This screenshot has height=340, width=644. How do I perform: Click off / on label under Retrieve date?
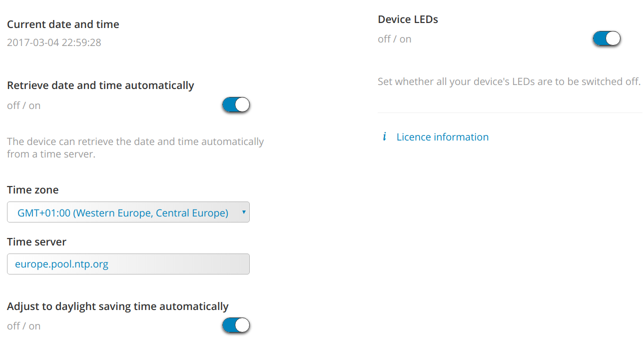[23, 105]
